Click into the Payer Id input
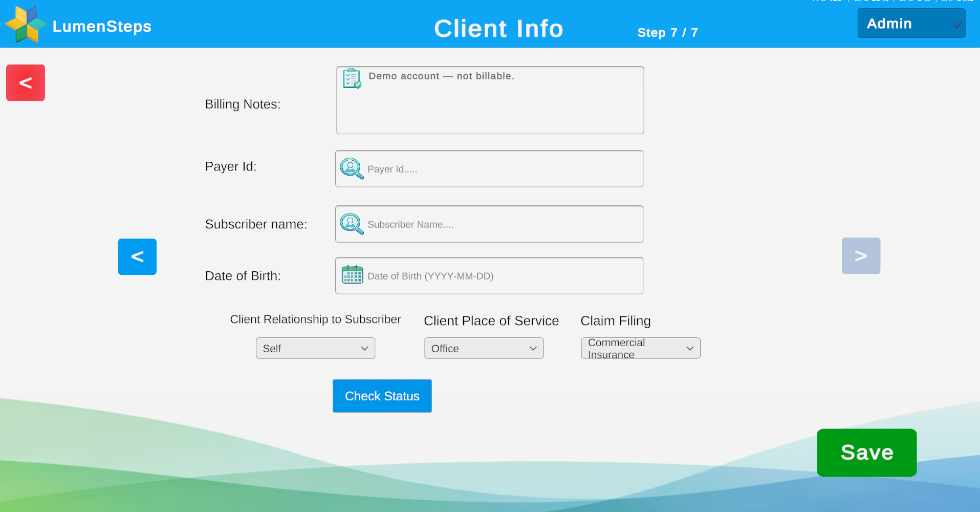The width and height of the screenshot is (980, 512). [489, 168]
